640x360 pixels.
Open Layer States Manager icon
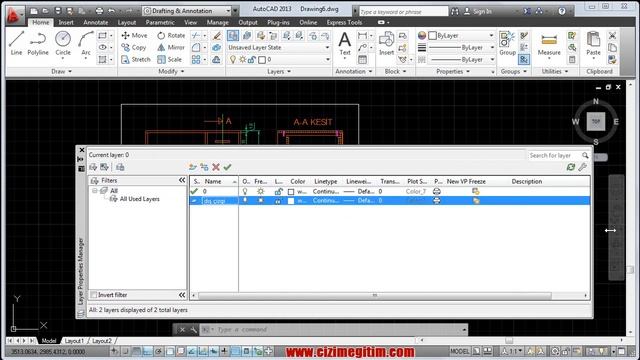click(x=120, y=167)
